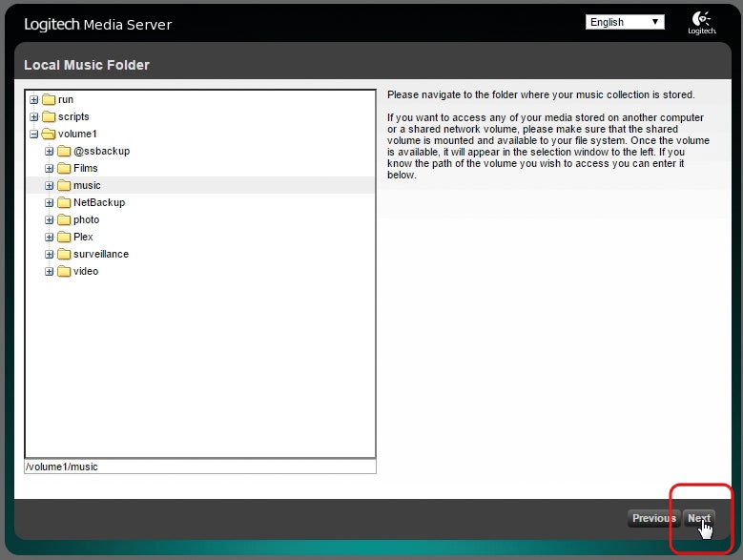Select the photo folder label

point(86,219)
